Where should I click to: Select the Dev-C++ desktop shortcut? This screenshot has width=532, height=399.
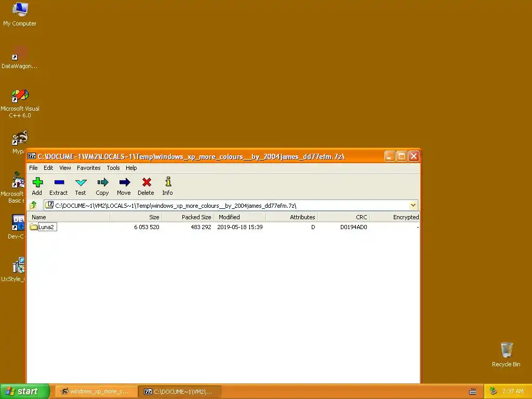coord(18,222)
